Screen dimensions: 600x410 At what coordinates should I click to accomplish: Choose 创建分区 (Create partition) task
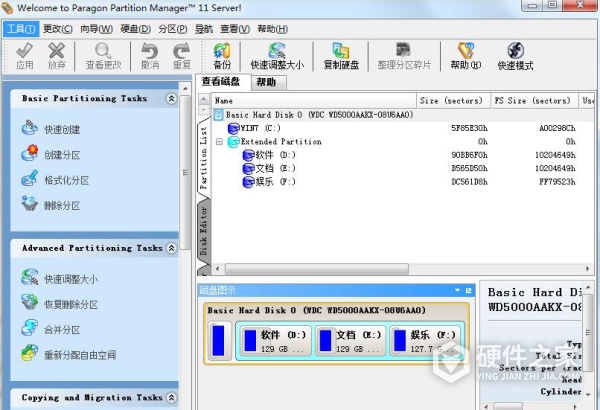point(51,154)
